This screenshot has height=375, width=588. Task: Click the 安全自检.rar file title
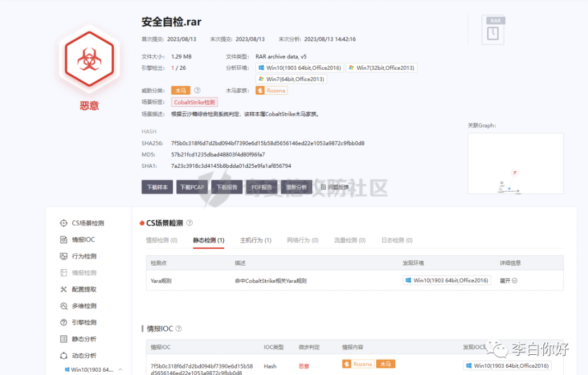click(x=171, y=22)
